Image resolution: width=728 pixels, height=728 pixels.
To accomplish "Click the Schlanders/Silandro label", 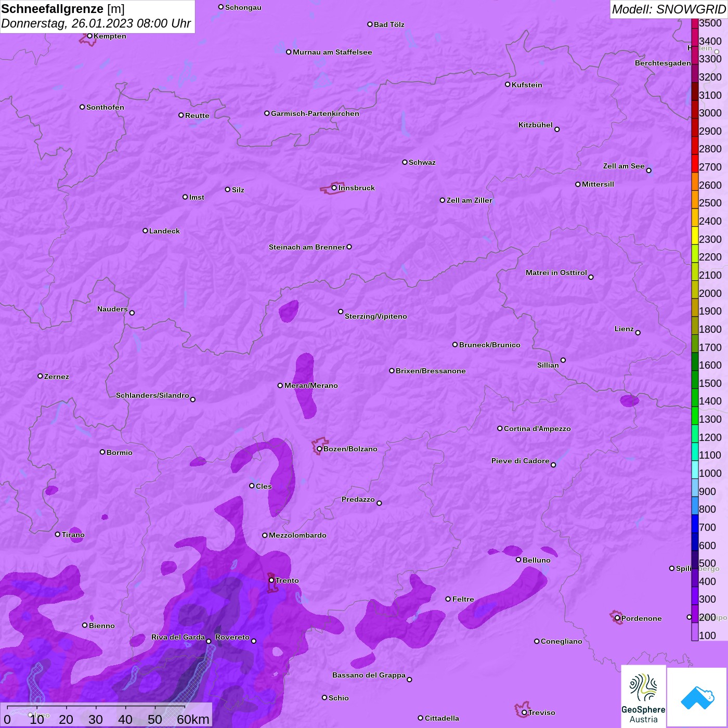I will 152,395.
